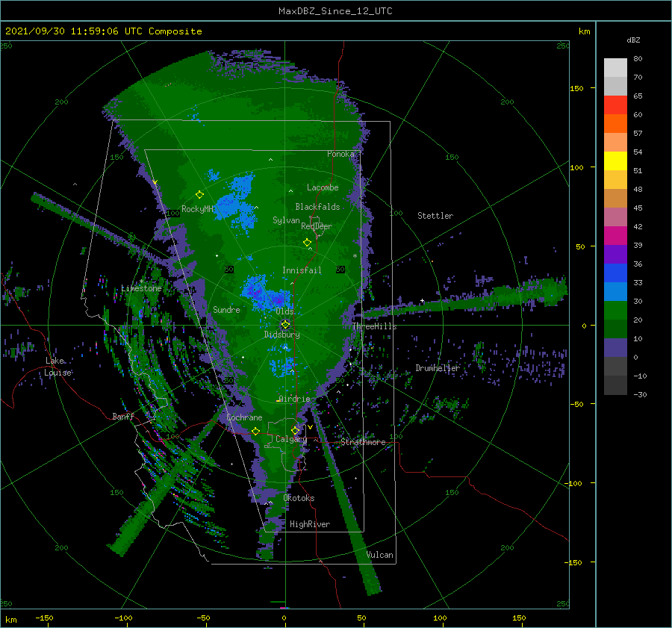Click the Sundre label

click(x=226, y=310)
